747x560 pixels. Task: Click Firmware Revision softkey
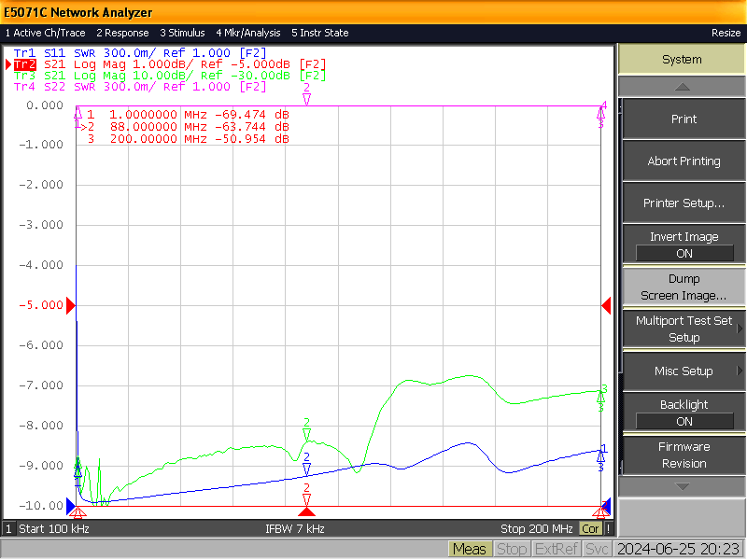click(x=684, y=455)
